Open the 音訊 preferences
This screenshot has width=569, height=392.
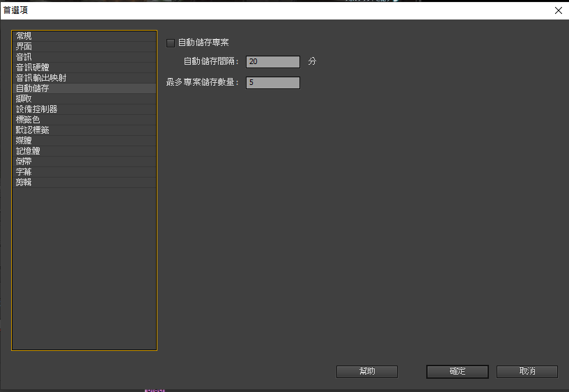pos(84,57)
